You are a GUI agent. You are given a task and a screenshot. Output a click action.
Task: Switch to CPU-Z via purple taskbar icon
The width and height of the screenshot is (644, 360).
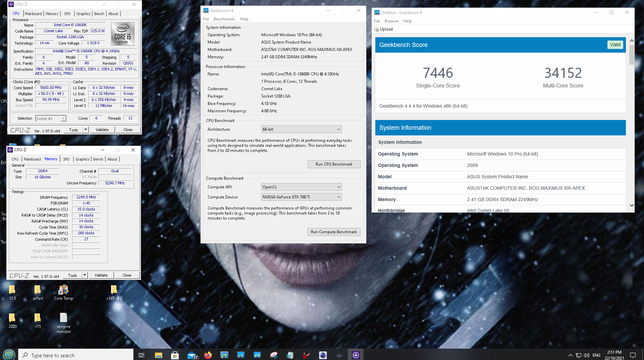click(x=356, y=355)
